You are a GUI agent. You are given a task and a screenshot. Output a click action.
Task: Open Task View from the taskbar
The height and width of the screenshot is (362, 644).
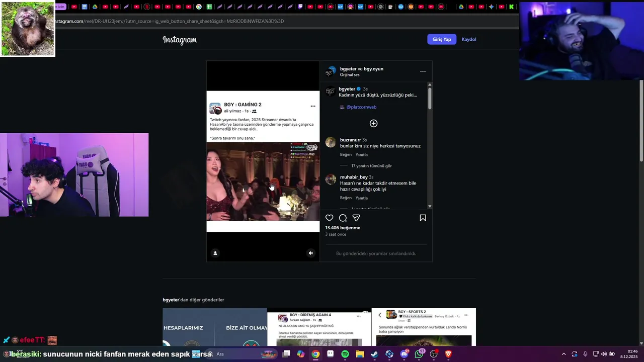286,354
